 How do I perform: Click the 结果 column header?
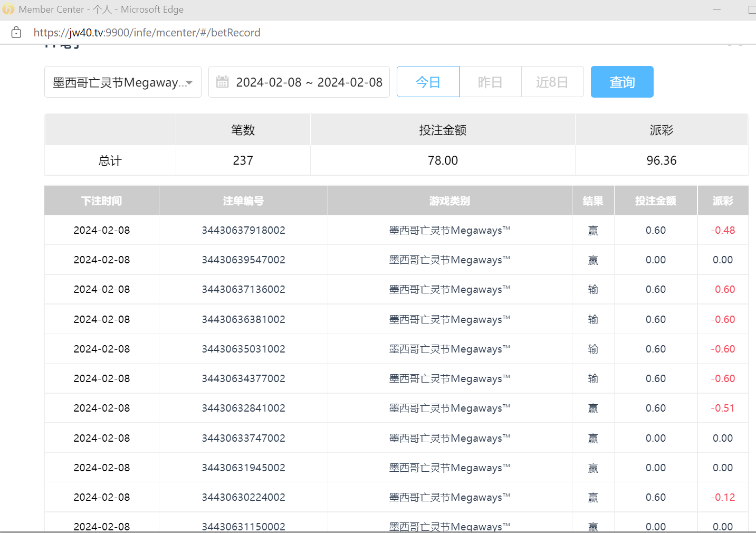(x=593, y=201)
